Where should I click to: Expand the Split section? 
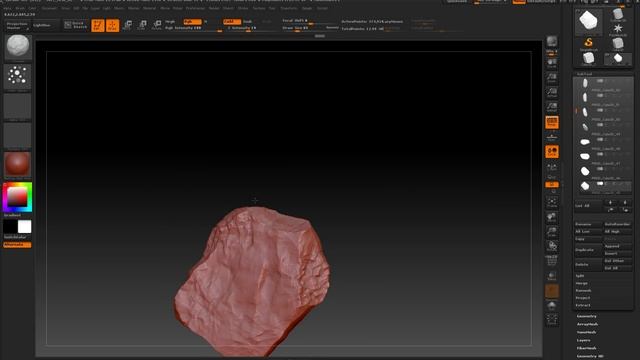click(580, 276)
